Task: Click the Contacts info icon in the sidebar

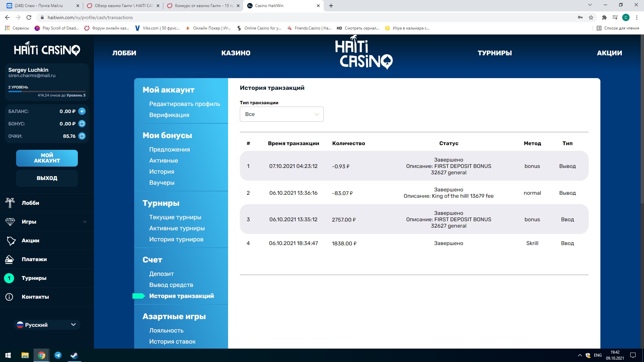Action: [x=9, y=297]
